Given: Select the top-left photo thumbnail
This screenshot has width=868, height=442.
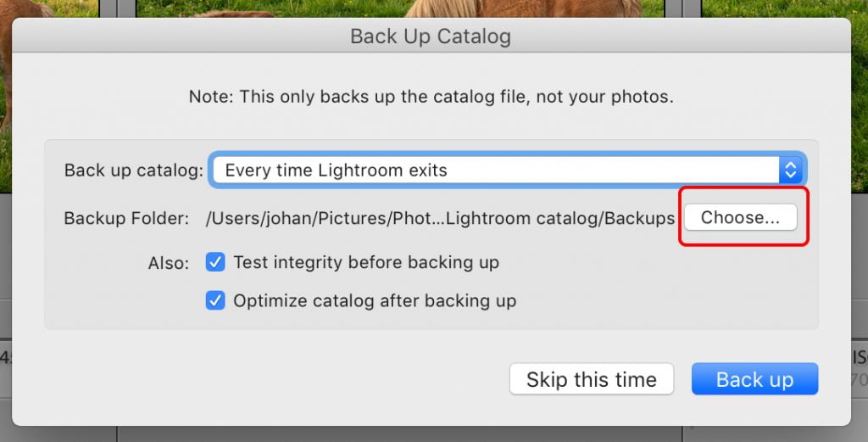Looking at the screenshot, I should pos(49,8).
